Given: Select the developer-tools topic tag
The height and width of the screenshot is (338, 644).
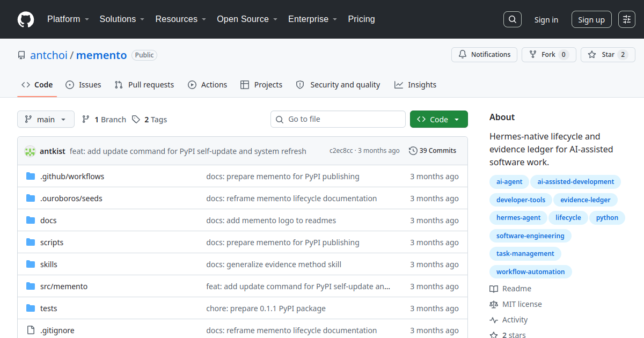Looking at the screenshot, I should tap(521, 200).
